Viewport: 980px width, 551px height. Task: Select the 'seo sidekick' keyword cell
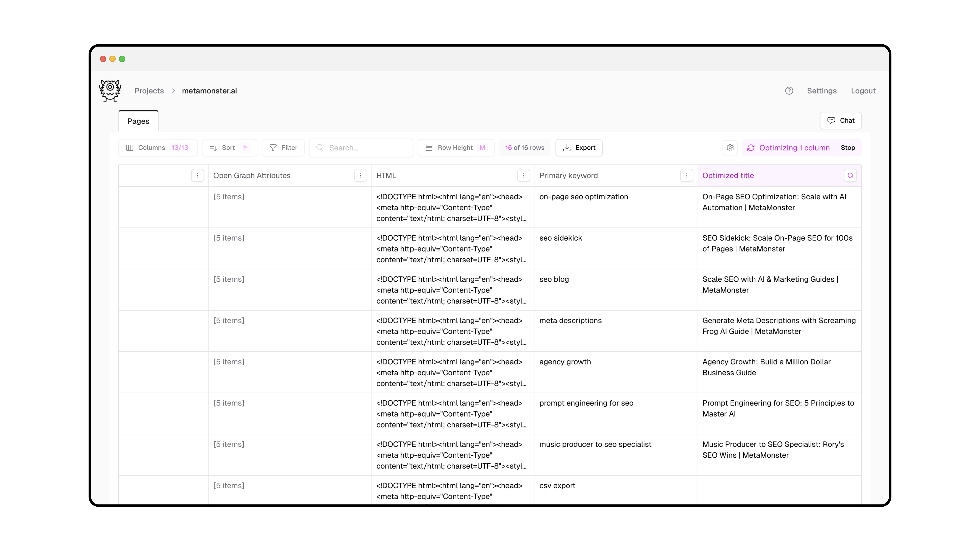pos(616,249)
